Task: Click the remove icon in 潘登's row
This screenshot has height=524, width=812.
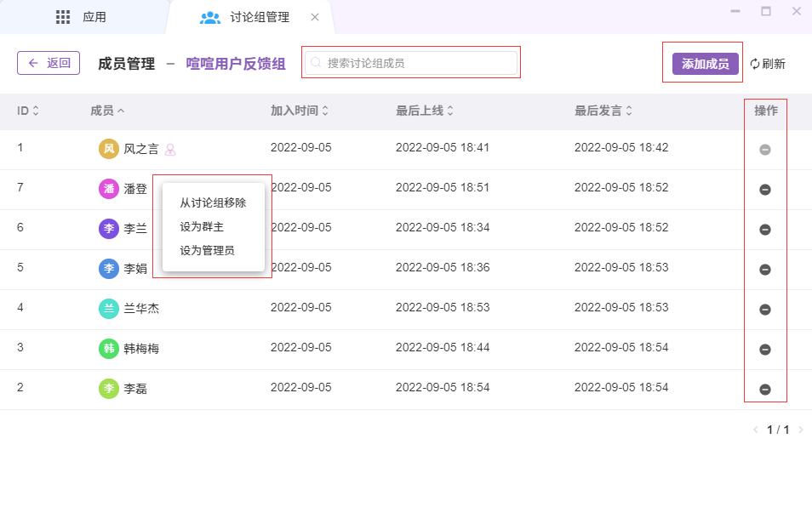Action: click(764, 190)
